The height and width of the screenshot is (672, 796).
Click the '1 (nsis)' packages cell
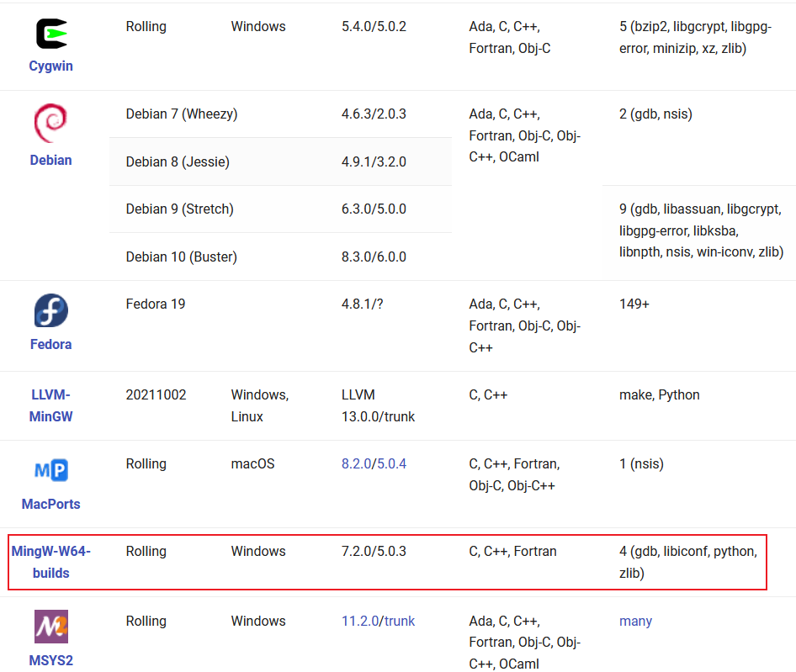click(641, 464)
